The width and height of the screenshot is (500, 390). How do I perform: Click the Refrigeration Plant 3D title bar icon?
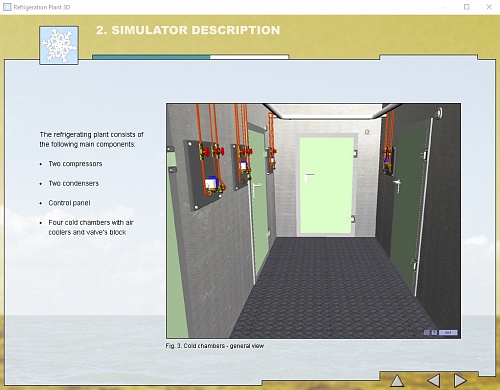tap(7, 7)
